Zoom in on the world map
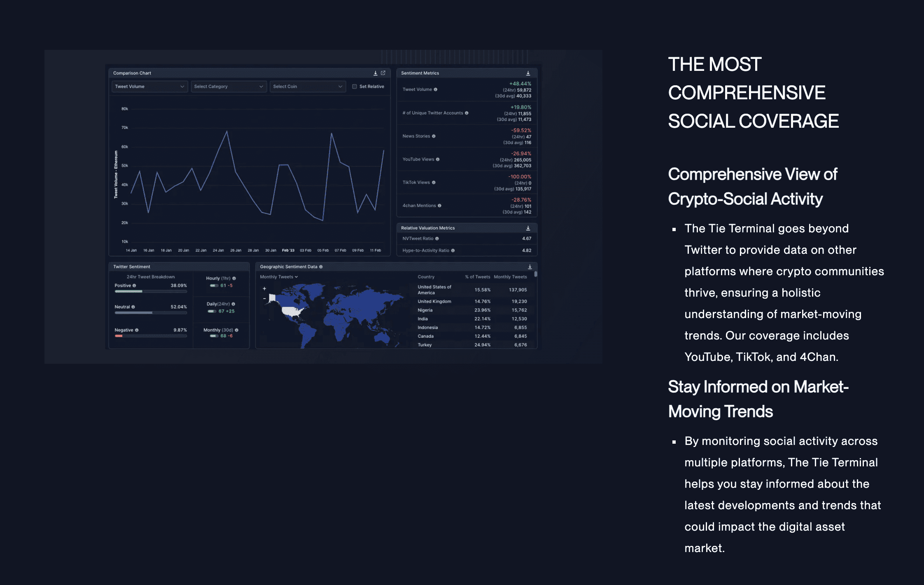The image size is (924, 585). (x=264, y=289)
